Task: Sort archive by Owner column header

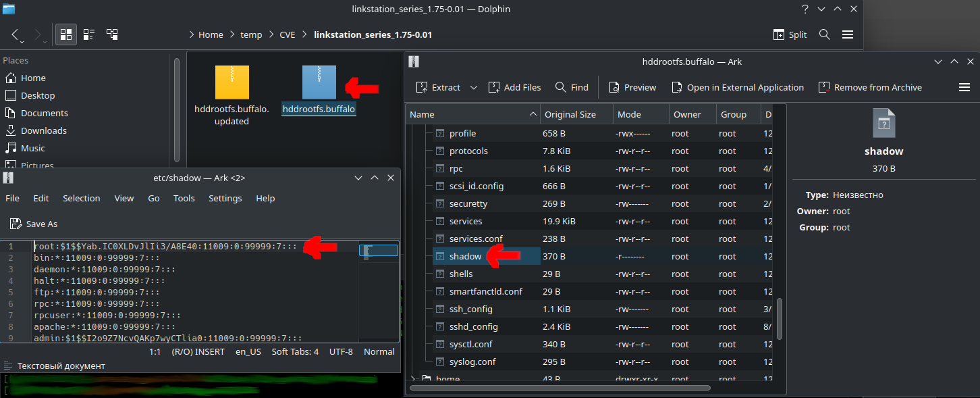Action: pos(692,114)
